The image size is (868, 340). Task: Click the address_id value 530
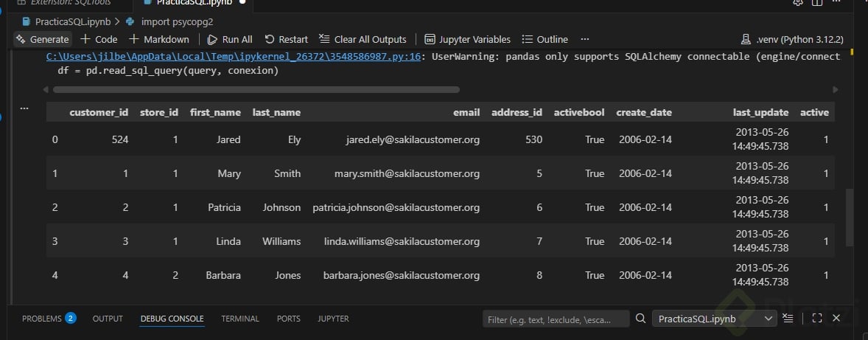pos(533,139)
